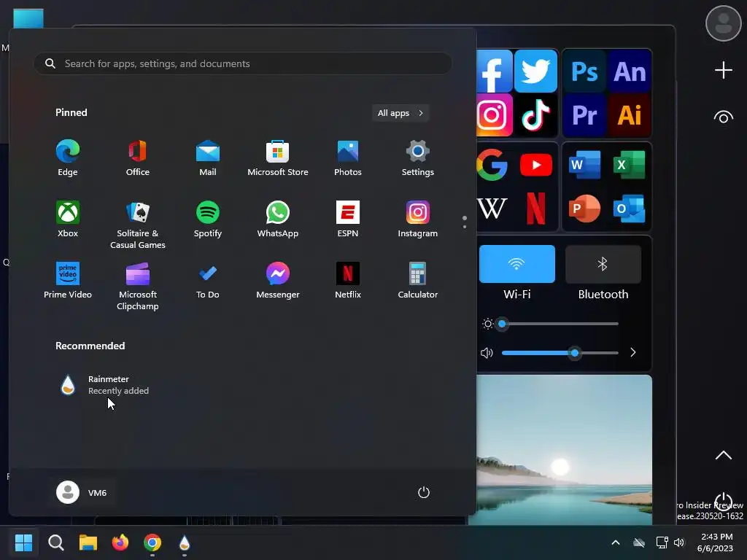Open Calculator
Image resolution: width=747 pixels, height=560 pixels.
tap(418, 281)
